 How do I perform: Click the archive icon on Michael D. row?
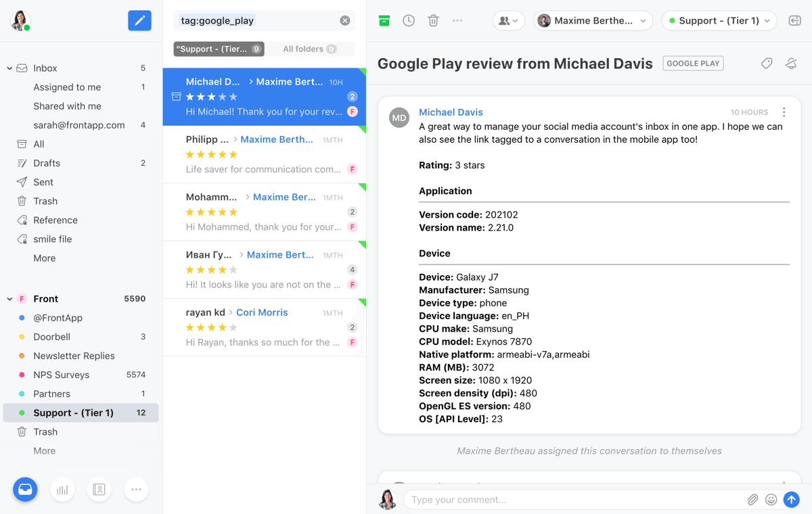point(176,97)
